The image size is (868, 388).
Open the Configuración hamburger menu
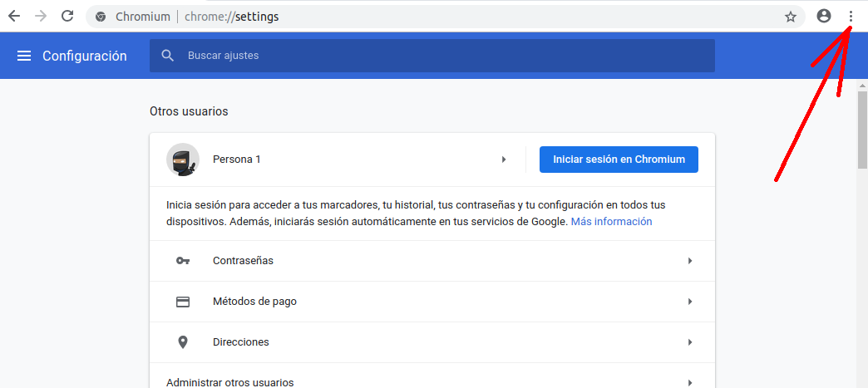[24, 56]
